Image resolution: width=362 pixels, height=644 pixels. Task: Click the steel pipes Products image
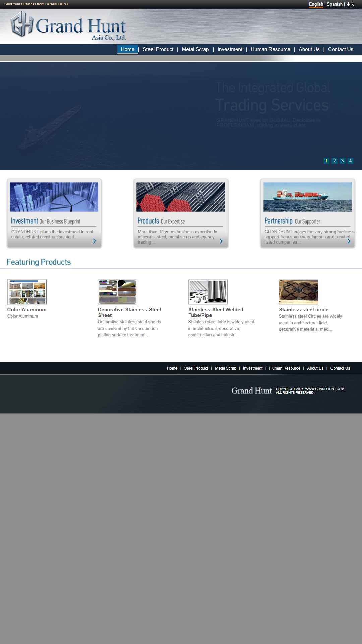click(181, 197)
